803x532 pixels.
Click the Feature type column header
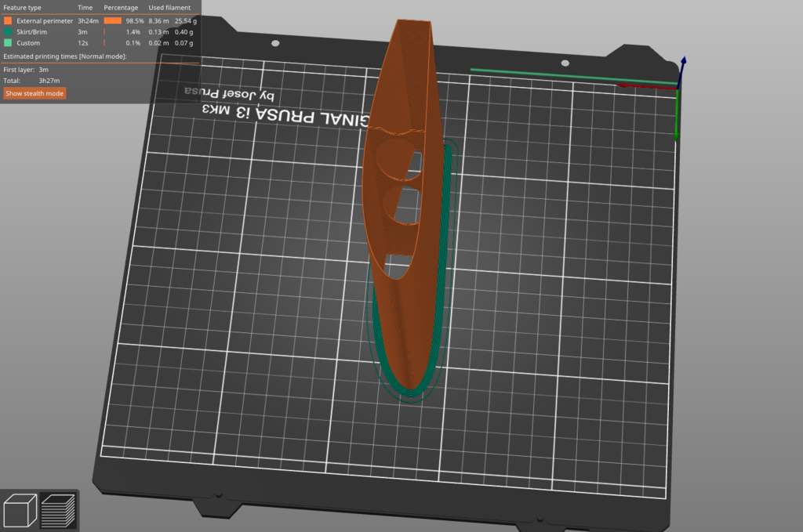click(x=22, y=8)
